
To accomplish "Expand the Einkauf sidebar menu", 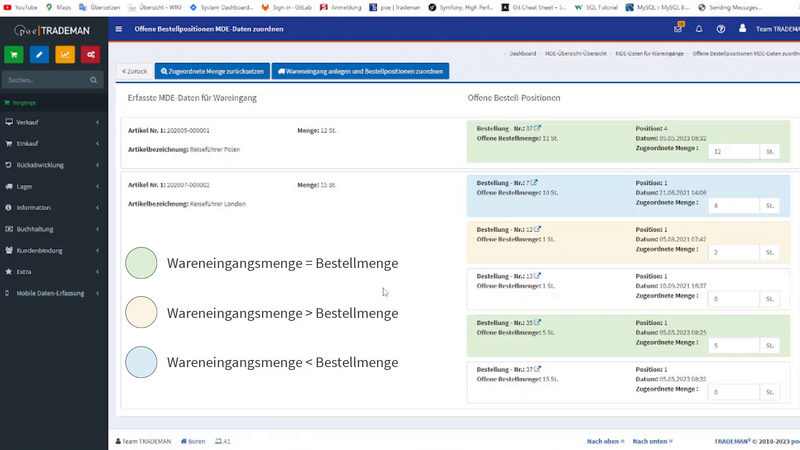I will pyautogui.click(x=54, y=144).
